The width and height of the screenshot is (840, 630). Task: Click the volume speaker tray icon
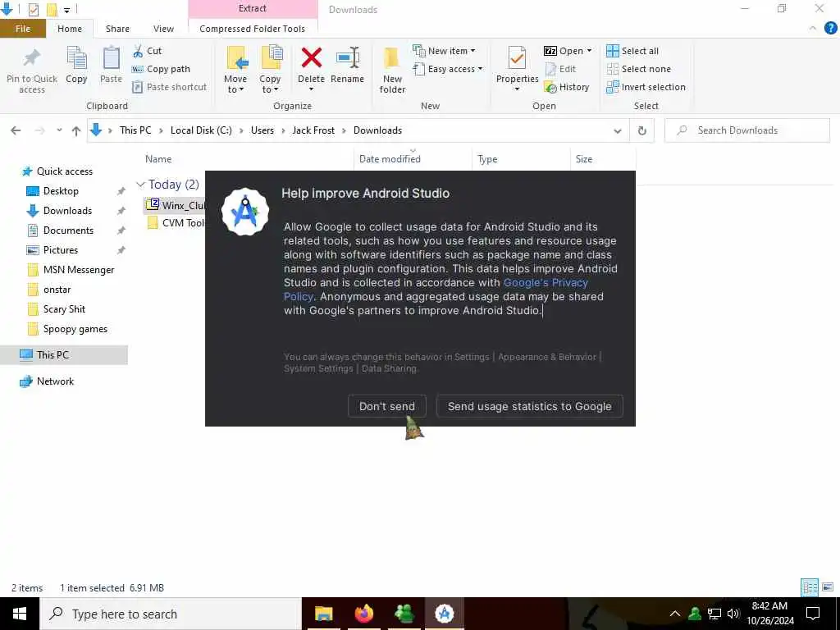point(733,614)
